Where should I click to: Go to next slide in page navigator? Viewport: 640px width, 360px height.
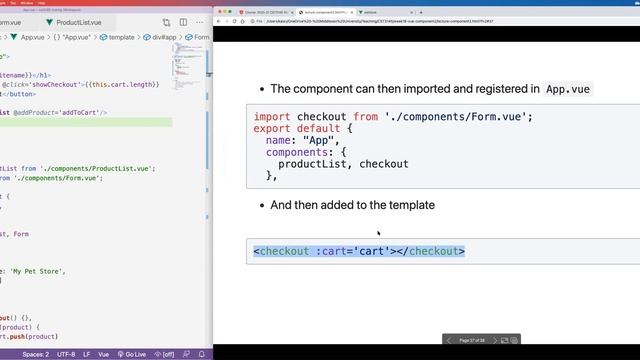point(495,340)
